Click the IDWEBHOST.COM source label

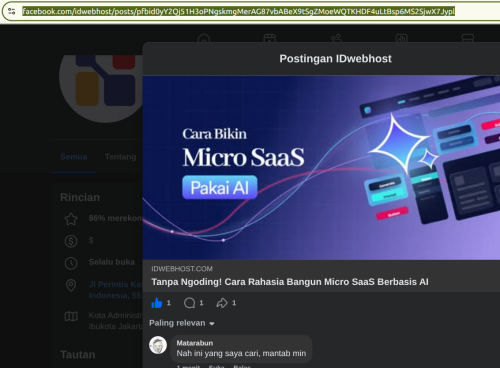[x=182, y=269]
